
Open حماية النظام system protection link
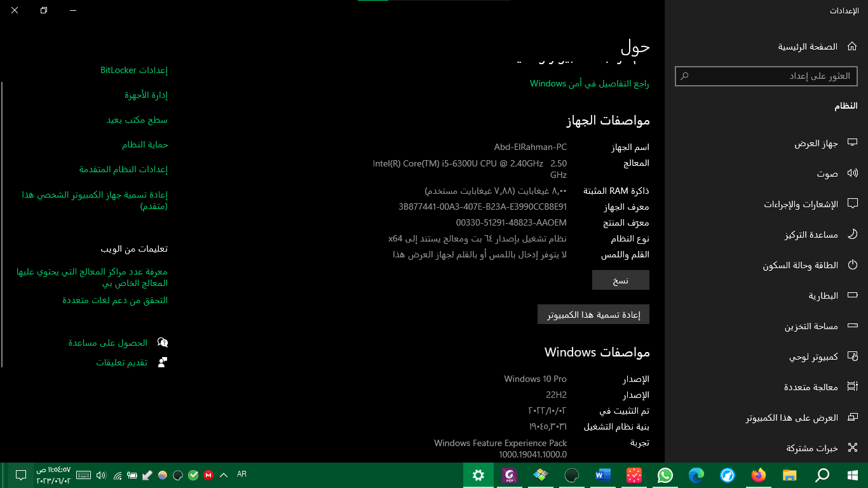pos(145,144)
